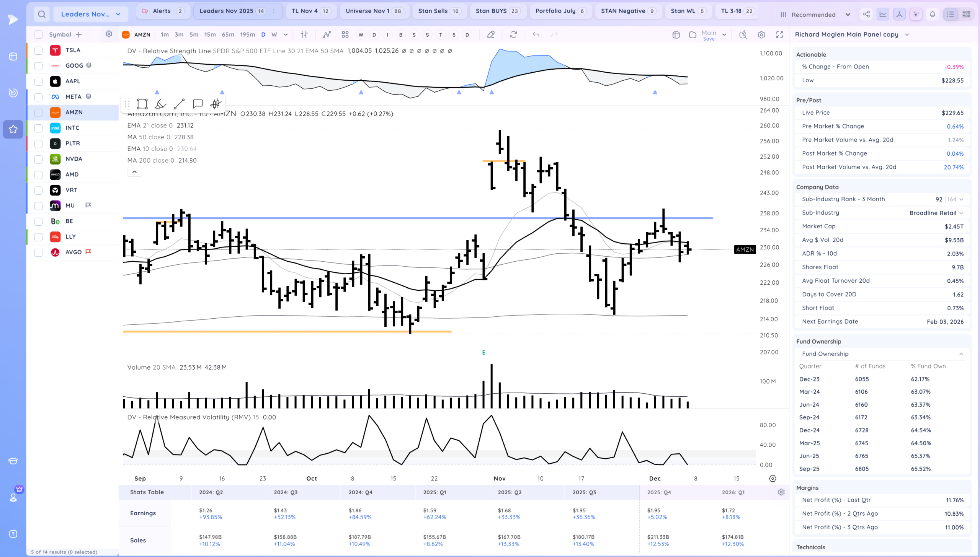
Task: Select the rectangle drawing tool
Action: pyautogui.click(x=142, y=104)
